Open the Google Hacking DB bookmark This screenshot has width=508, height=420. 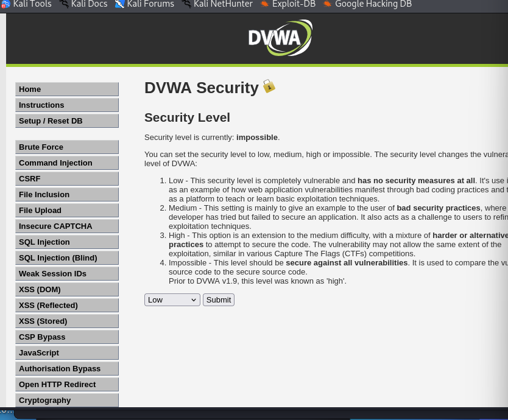coord(367,4)
